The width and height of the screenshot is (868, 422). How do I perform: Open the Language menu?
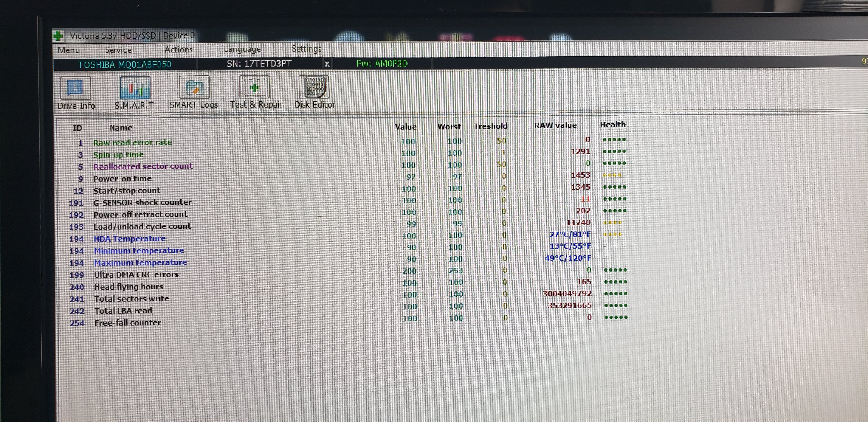242,49
